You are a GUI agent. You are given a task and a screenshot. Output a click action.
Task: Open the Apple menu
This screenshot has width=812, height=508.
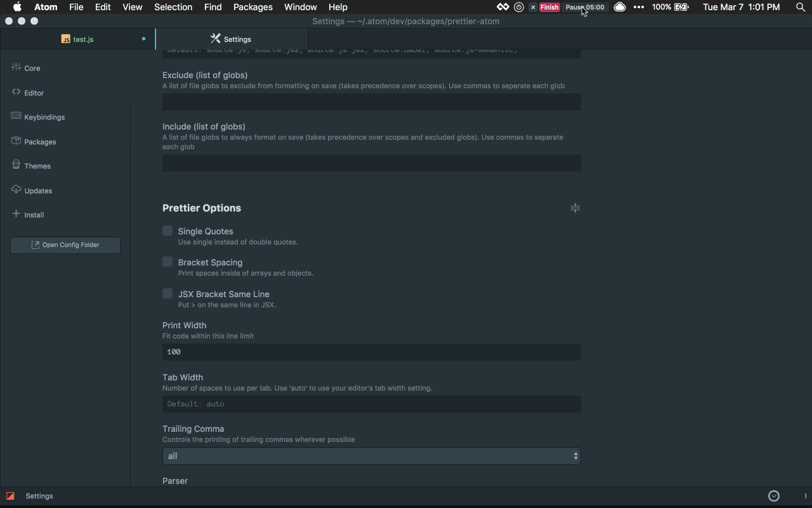coord(18,7)
